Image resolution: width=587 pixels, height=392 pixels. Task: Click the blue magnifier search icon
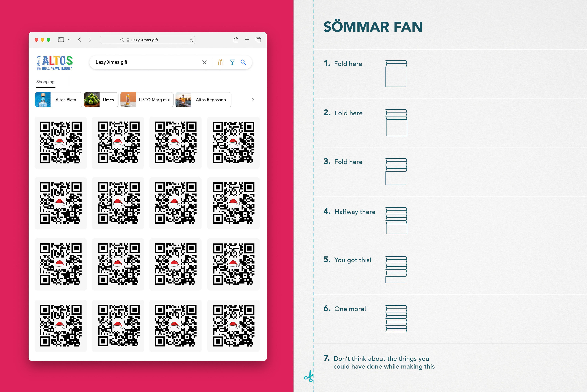pyautogui.click(x=243, y=62)
